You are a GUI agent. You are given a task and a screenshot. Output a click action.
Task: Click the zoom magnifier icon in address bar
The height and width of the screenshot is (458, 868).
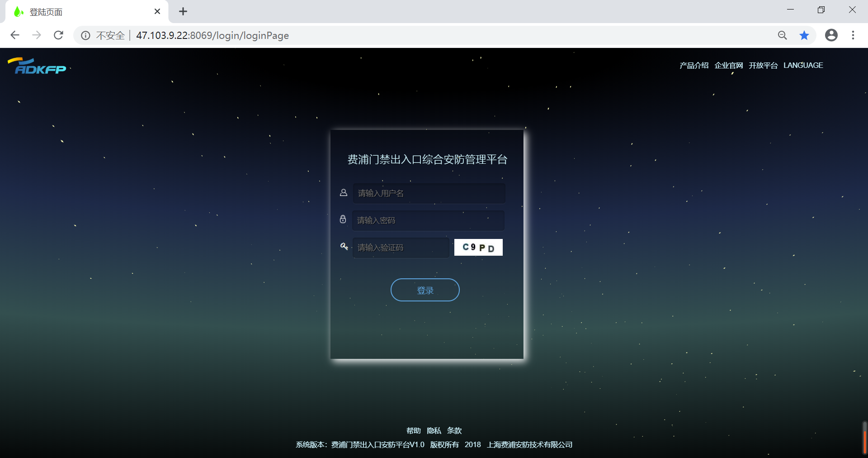(x=782, y=35)
